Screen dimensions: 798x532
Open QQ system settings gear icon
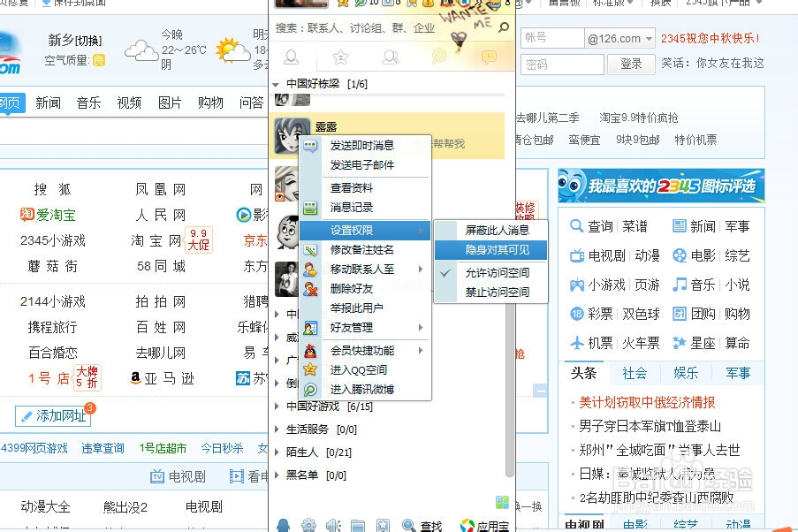(x=308, y=526)
